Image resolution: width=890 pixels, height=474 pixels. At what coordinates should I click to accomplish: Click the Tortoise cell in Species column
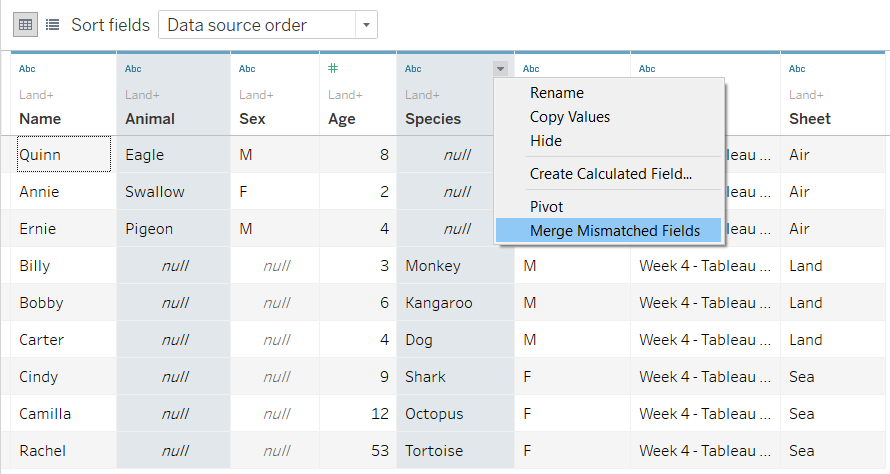(x=432, y=451)
